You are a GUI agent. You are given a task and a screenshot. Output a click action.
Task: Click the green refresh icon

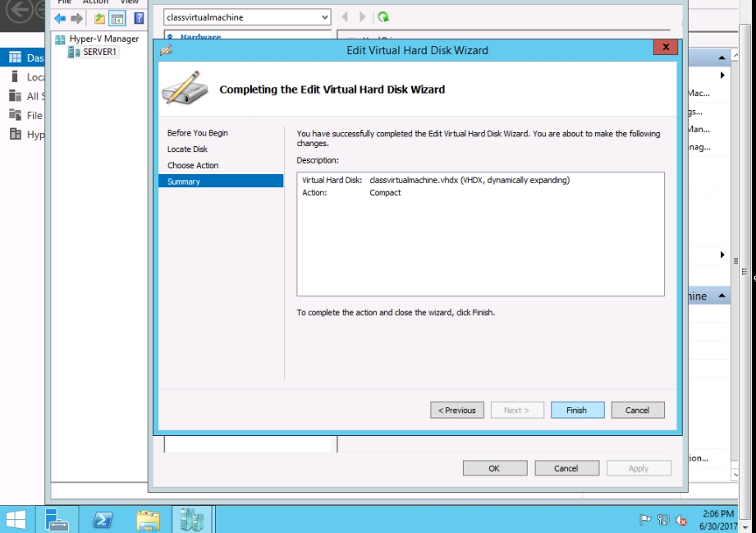click(383, 17)
